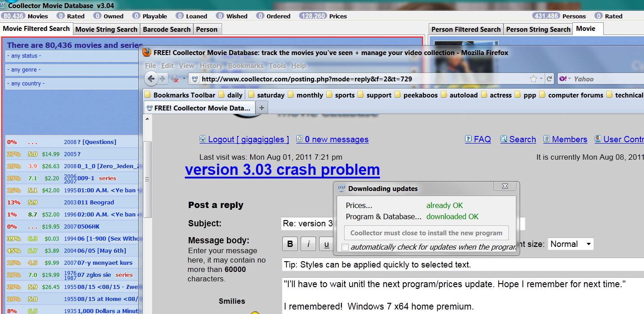Image resolution: width=644 pixels, height=314 pixels.
Task: Click into the message body text area
Action: click(x=463, y=295)
